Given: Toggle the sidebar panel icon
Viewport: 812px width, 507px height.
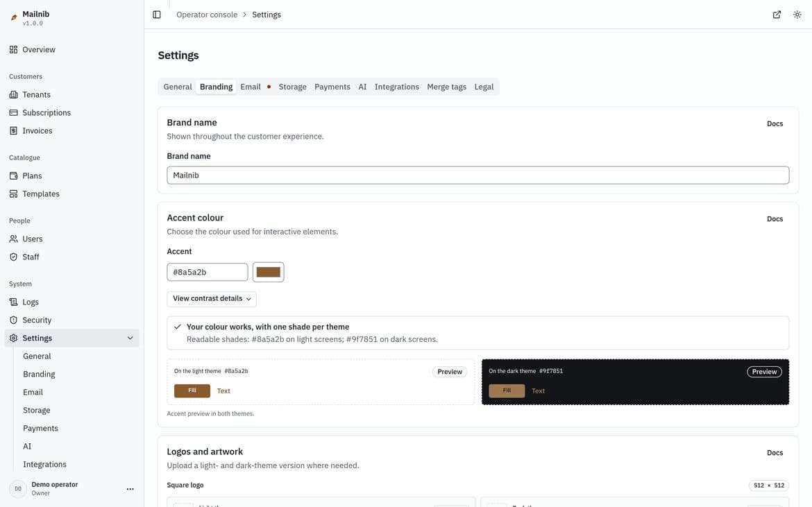Looking at the screenshot, I should pyautogui.click(x=157, y=15).
